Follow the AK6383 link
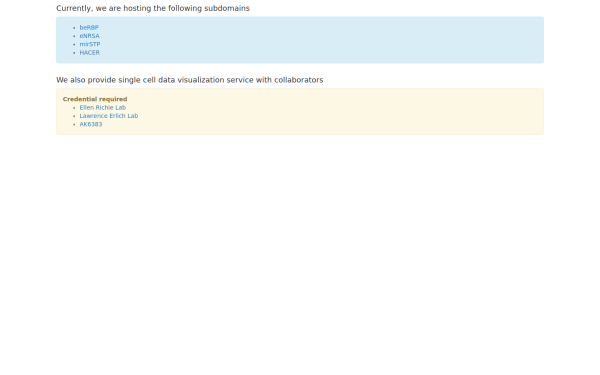Screen dimensions: 600x375 click(91, 124)
